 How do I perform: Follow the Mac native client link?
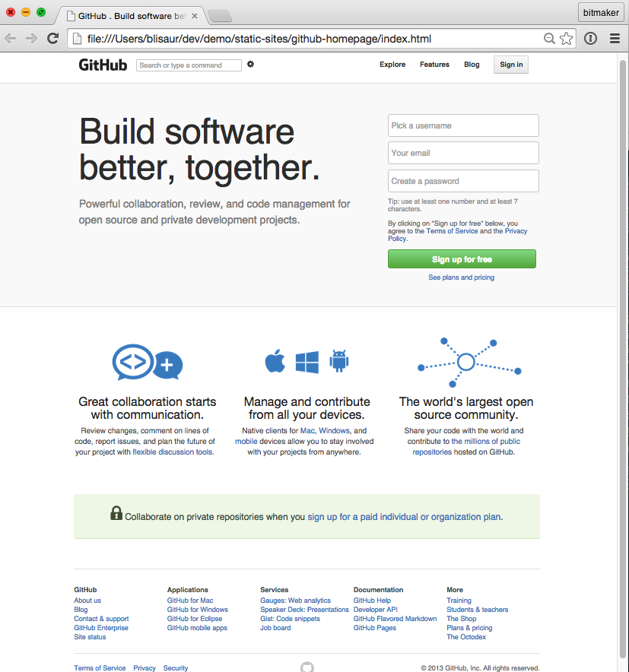(307, 430)
